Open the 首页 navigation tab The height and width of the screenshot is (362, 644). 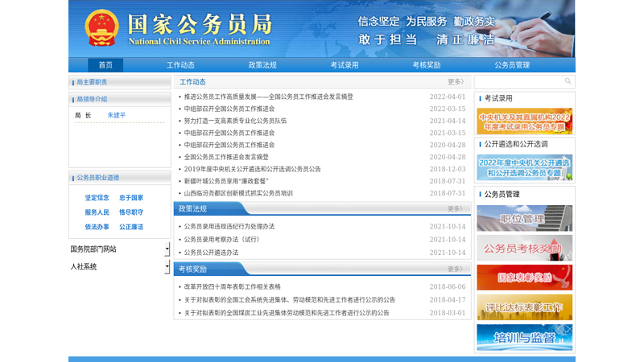click(x=105, y=65)
